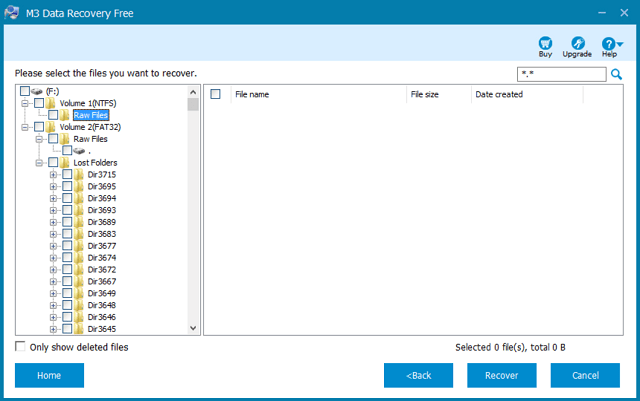This screenshot has width=640, height=401.
Task: Click the Cancel button
Action: pyautogui.click(x=585, y=375)
